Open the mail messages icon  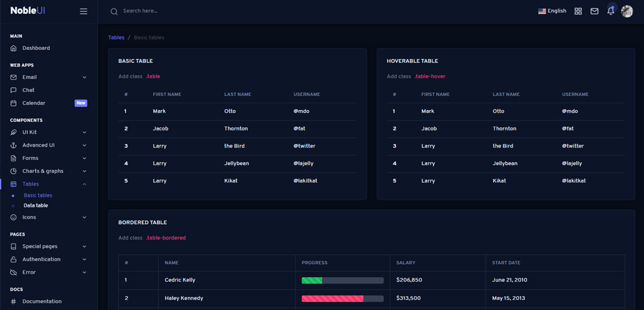(x=594, y=11)
